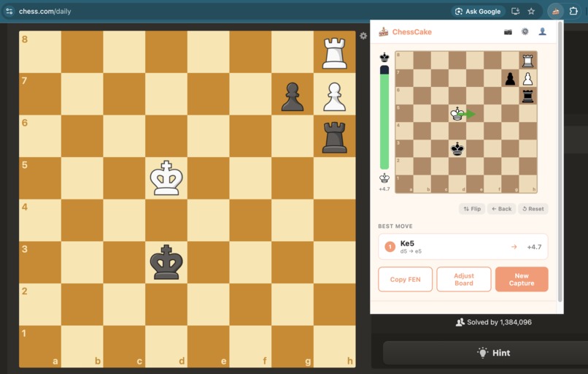Select the white king on d5
588x374 pixels.
166,178
